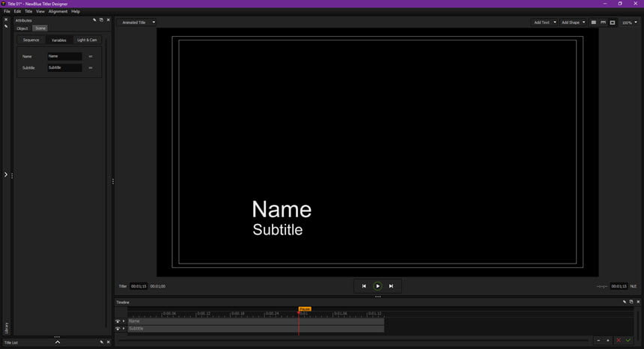Open the Edit menu
This screenshot has height=349, width=644.
click(17, 11)
